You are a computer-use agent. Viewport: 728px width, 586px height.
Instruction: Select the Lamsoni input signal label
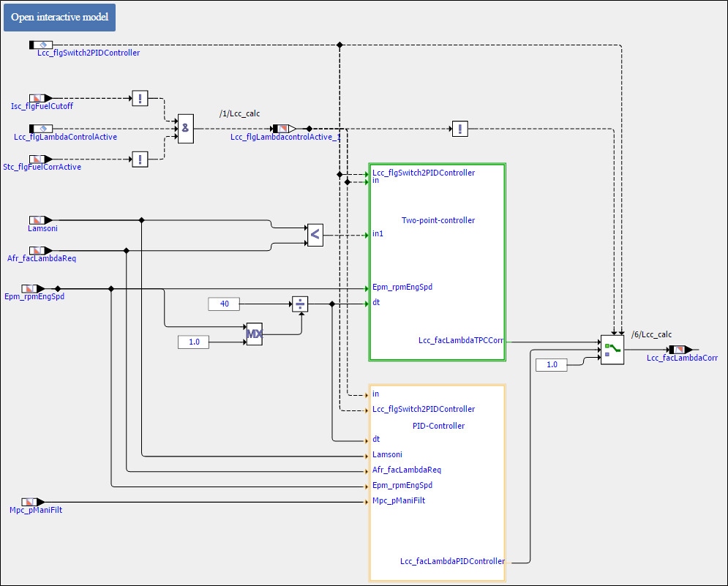tap(42, 228)
